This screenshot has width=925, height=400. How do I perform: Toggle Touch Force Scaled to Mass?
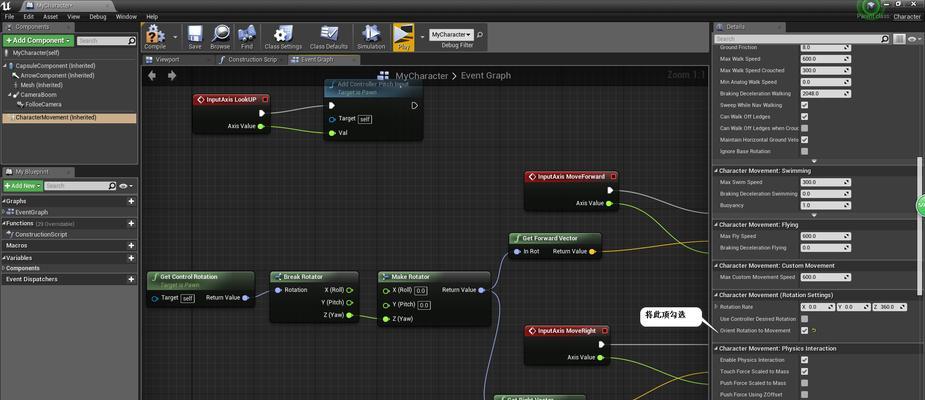pyautogui.click(x=804, y=372)
